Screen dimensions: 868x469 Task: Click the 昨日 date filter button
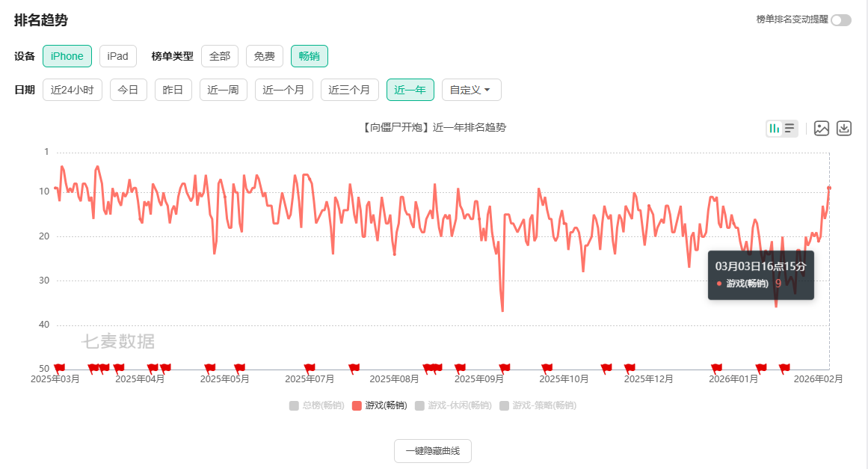tap(173, 89)
